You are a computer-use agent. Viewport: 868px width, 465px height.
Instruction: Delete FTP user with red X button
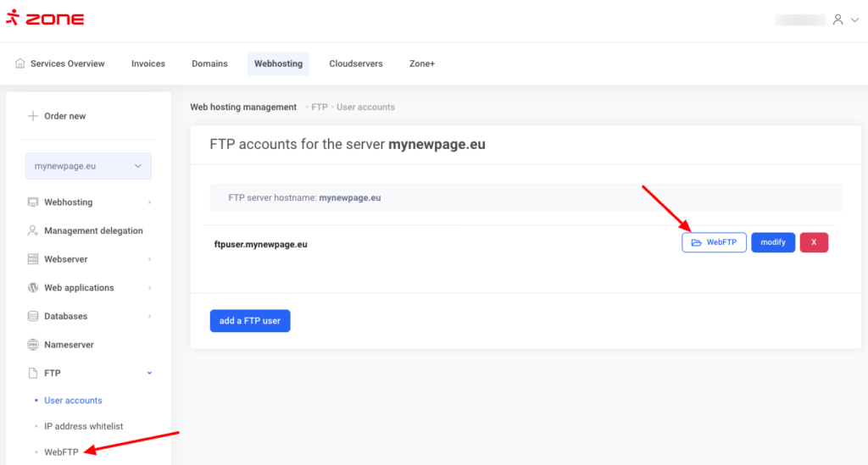click(x=814, y=242)
